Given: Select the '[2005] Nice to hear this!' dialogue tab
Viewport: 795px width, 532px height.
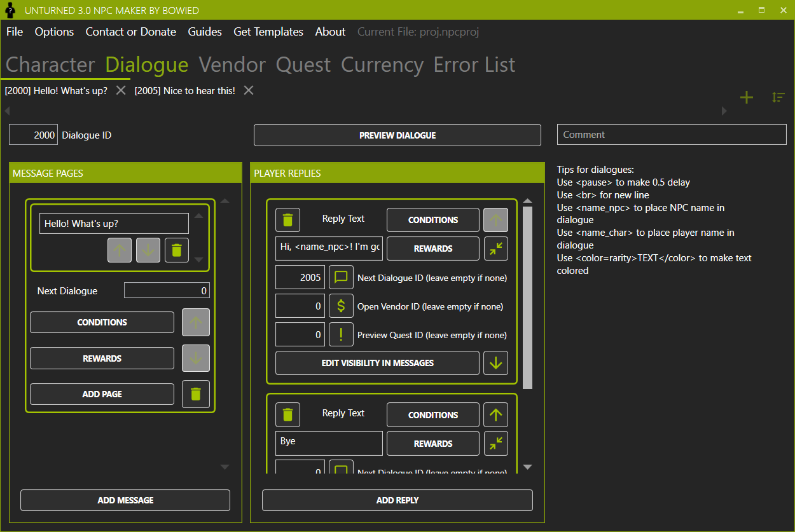Looking at the screenshot, I should point(184,91).
